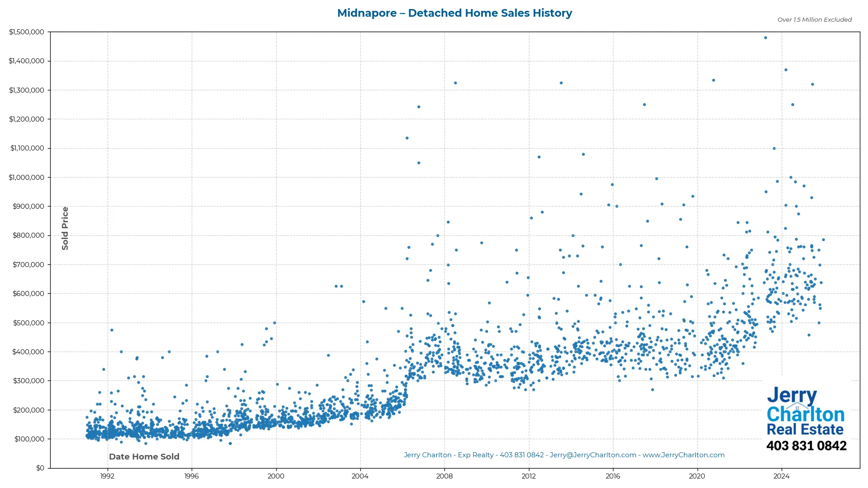Expand the 2008 year tick label
Viewport: 868px width, 488px height.
click(445, 476)
